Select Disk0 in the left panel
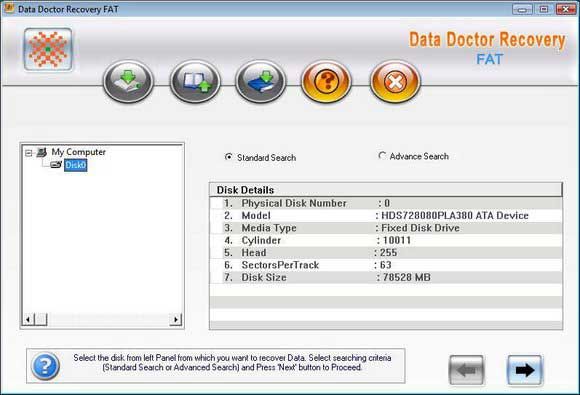Viewport: 580px width, 395px height. point(76,165)
